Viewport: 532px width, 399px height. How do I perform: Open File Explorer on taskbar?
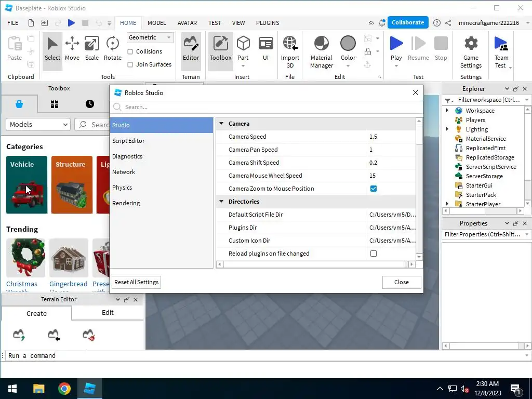point(38,389)
